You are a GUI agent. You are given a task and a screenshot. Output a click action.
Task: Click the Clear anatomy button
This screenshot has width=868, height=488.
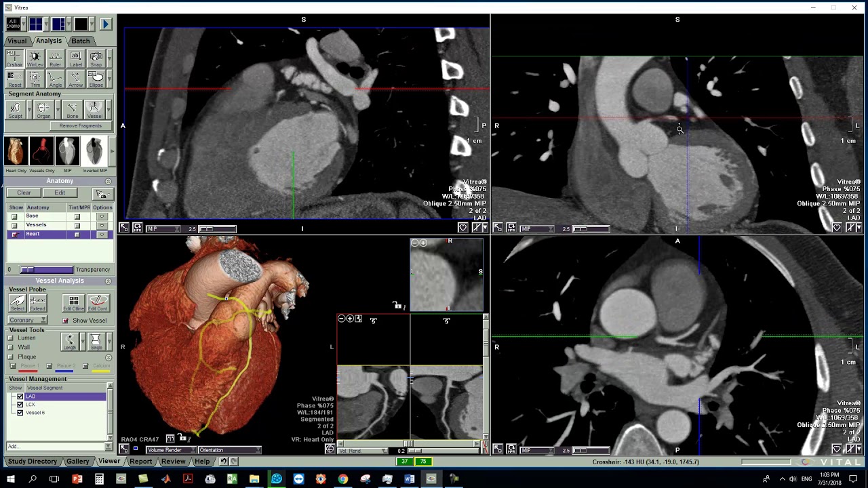24,193
